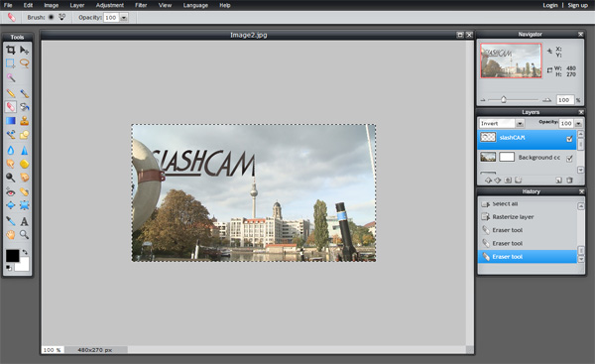Click the Navigator zoom slider handle
The image size is (595, 364).
click(x=504, y=100)
